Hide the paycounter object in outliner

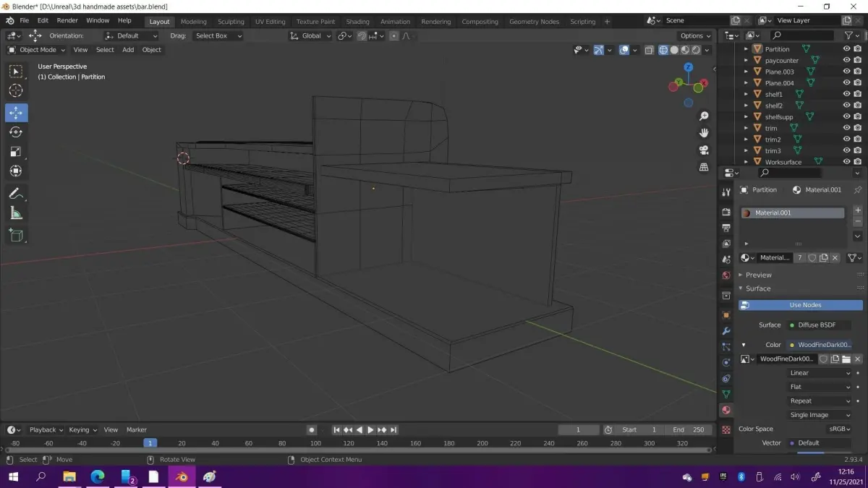(x=846, y=61)
